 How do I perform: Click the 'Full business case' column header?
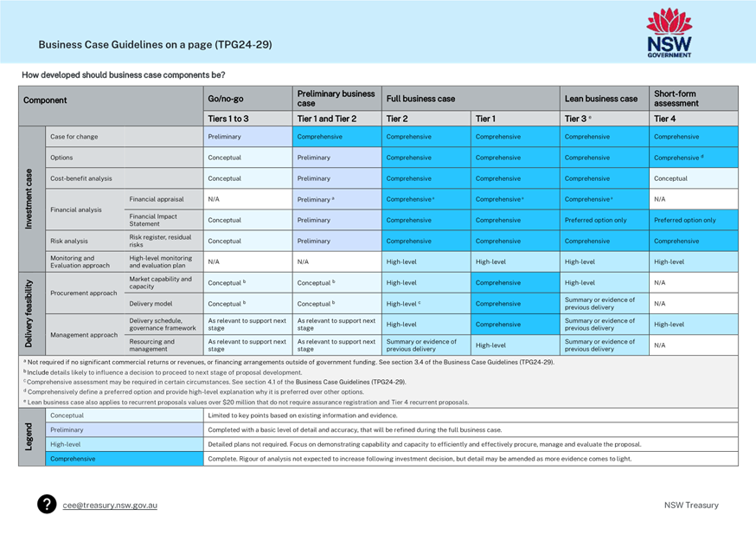pyautogui.click(x=471, y=99)
